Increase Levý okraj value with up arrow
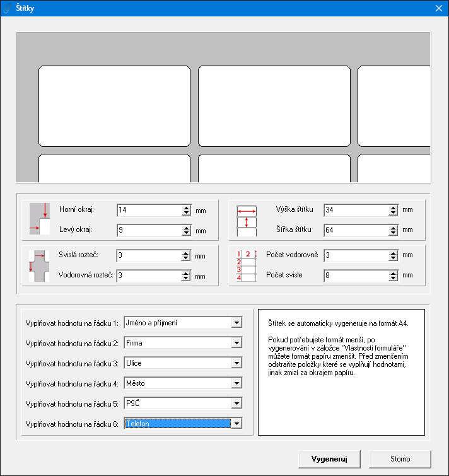Image resolution: width=449 pixels, height=476 pixels. (x=186, y=228)
